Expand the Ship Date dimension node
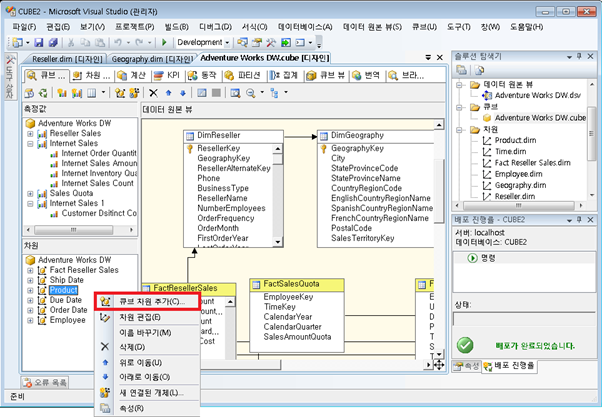 (x=30, y=281)
